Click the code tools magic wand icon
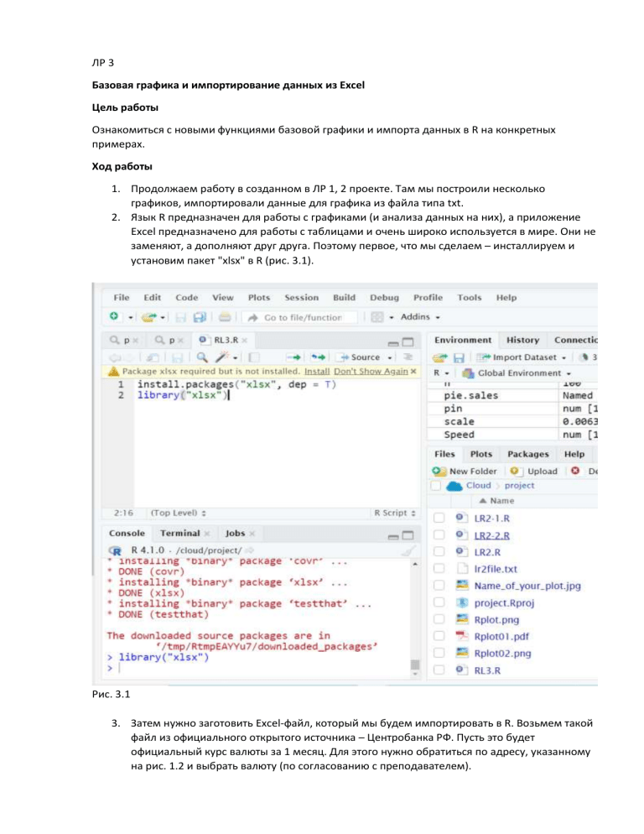The height and width of the screenshot is (834, 644). tap(222, 357)
